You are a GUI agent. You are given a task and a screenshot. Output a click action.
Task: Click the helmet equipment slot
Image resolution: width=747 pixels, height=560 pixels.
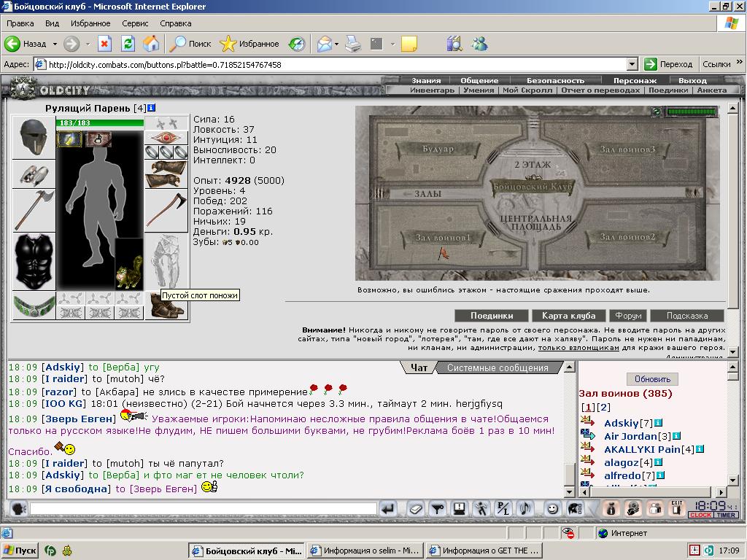coord(34,138)
